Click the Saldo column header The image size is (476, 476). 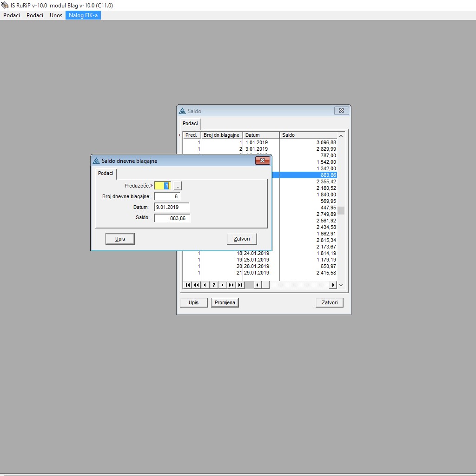(x=307, y=135)
